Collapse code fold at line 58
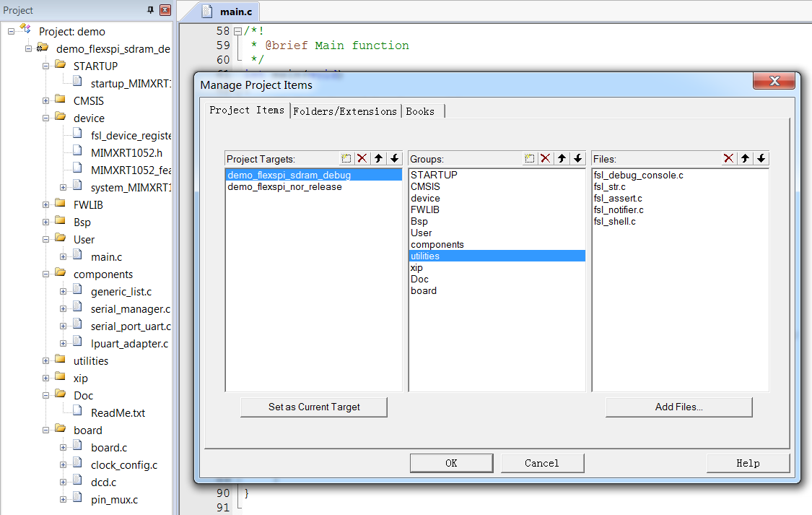Viewport: 812px width, 515px height. point(237,31)
